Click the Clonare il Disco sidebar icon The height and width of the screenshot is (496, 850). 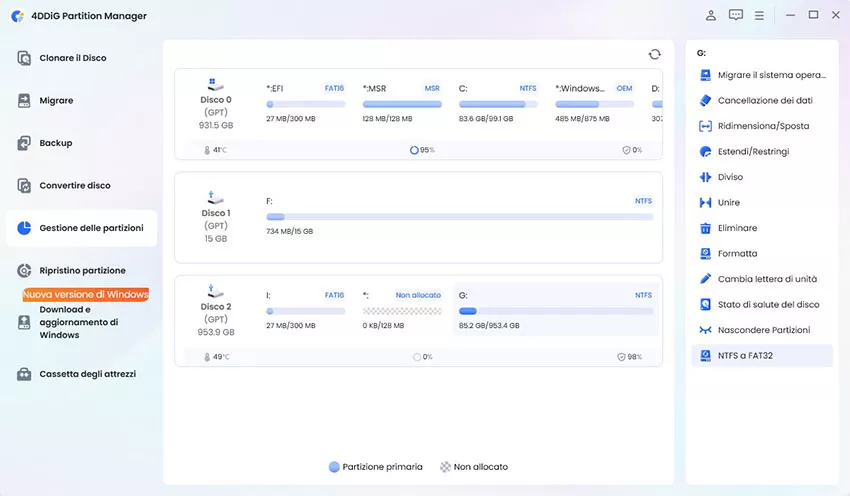(24, 58)
